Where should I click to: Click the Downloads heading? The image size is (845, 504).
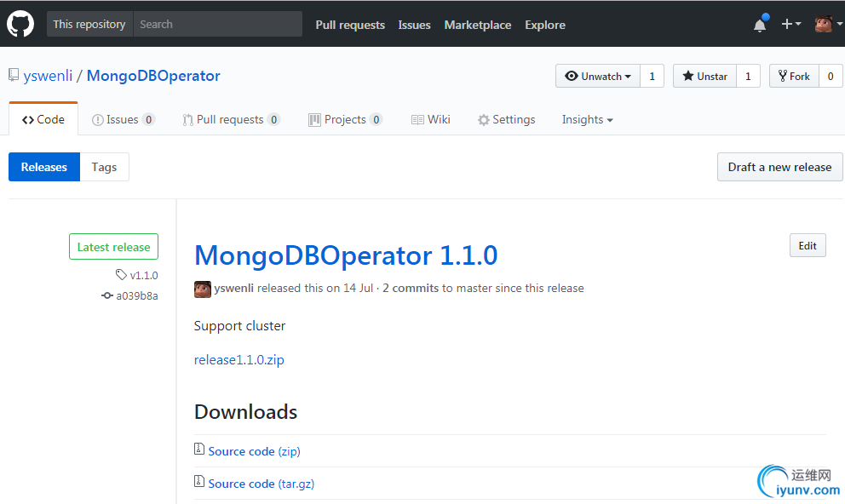[x=245, y=412]
